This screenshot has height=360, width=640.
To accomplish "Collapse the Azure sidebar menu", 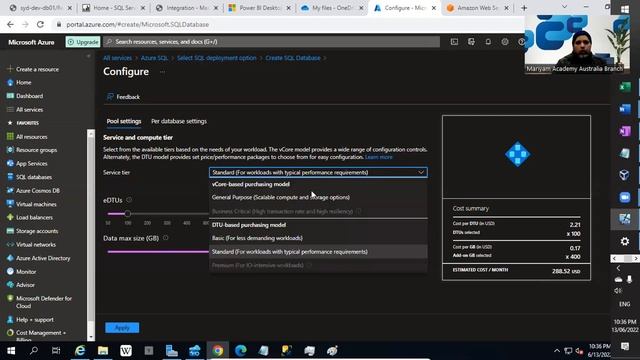I will tap(88, 56).
